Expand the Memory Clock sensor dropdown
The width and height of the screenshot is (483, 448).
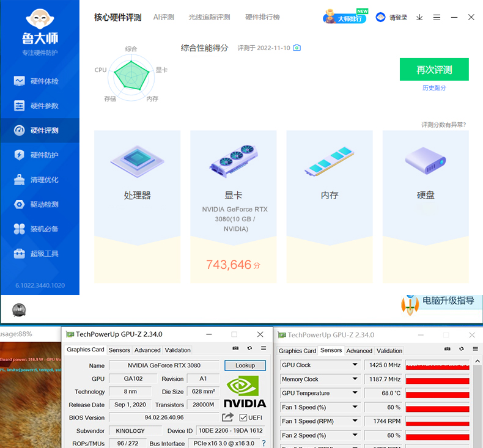(x=355, y=379)
